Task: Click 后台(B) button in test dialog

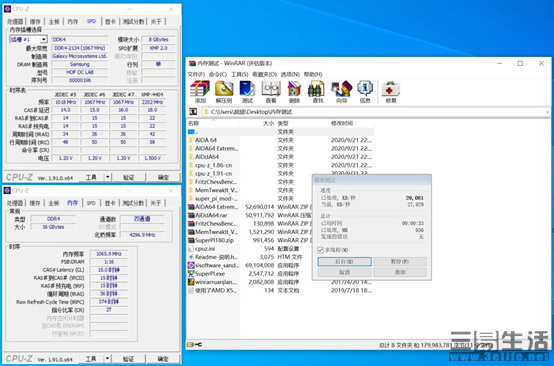Action: 344,261
